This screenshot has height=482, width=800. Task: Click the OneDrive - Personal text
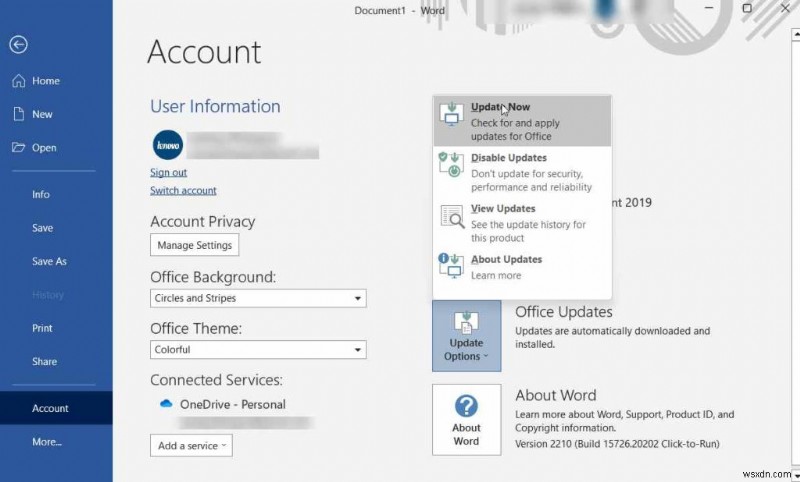233,404
